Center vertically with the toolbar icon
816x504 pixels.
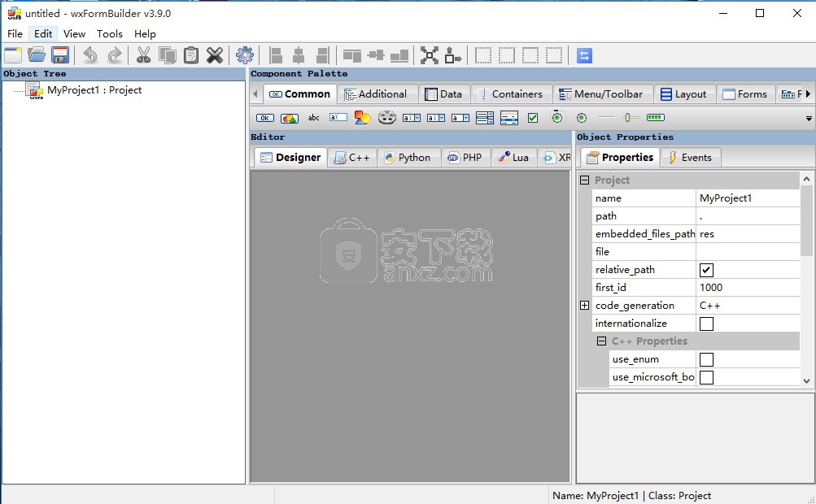click(376, 55)
